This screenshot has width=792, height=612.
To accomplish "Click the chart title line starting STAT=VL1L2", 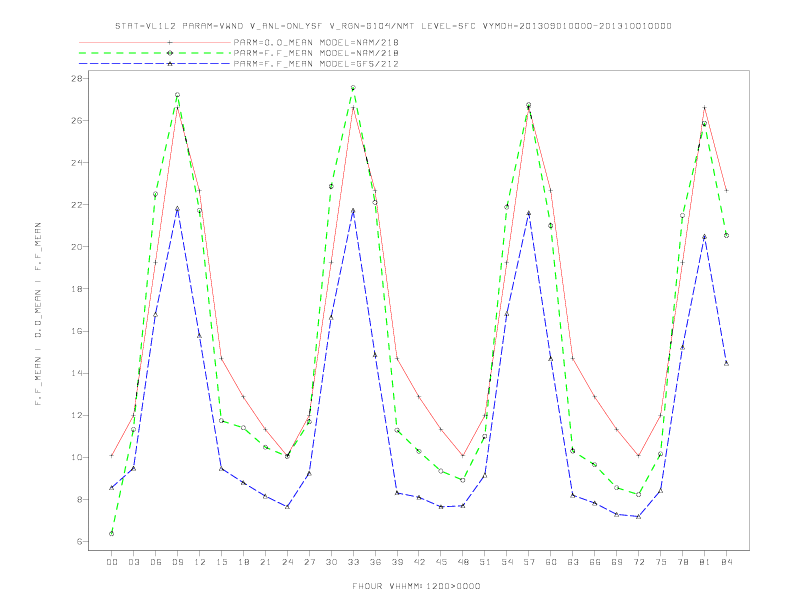I will click(393, 26).
